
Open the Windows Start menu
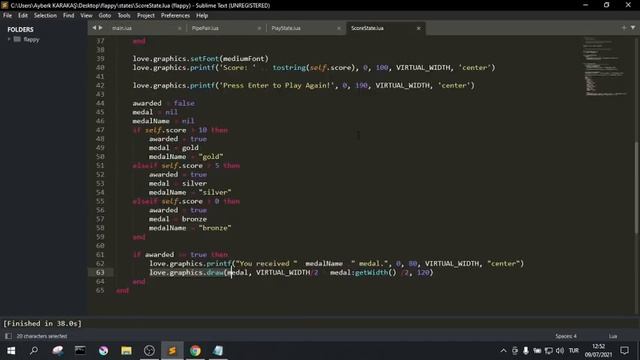point(11,351)
